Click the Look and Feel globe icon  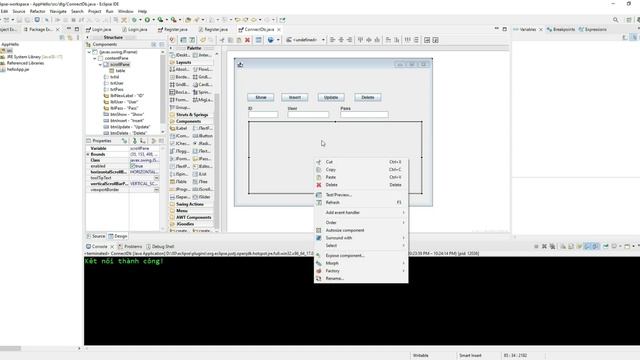point(270,40)
